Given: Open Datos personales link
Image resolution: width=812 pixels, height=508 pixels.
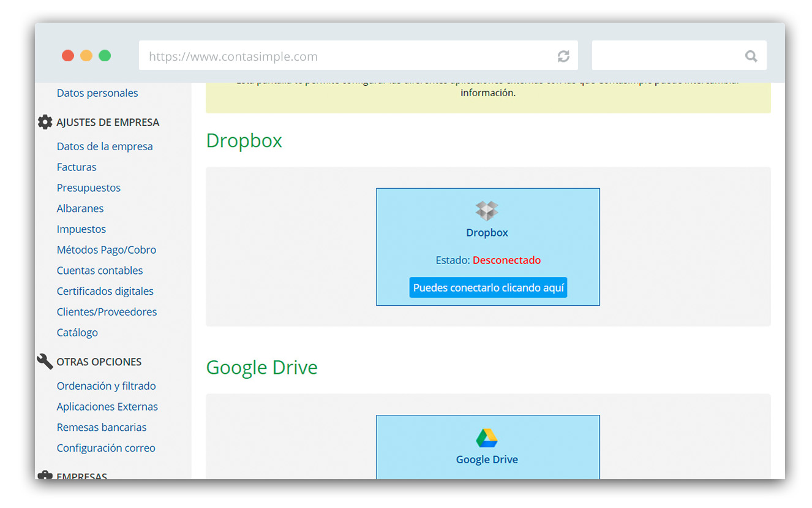Looking at the screenshot, I should point(97,93).
